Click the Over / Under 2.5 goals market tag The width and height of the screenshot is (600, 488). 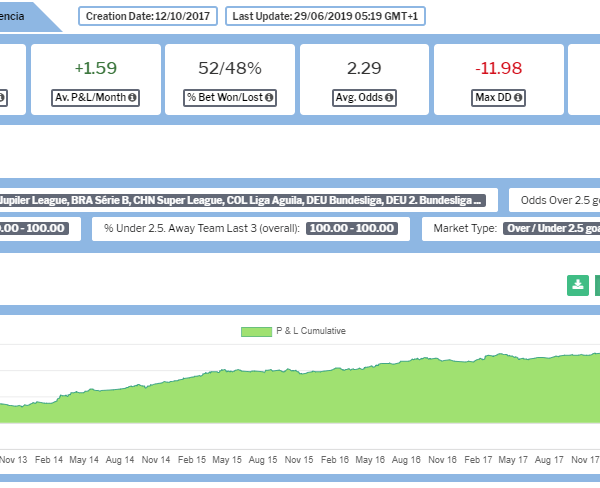click(x=551, y=228)
